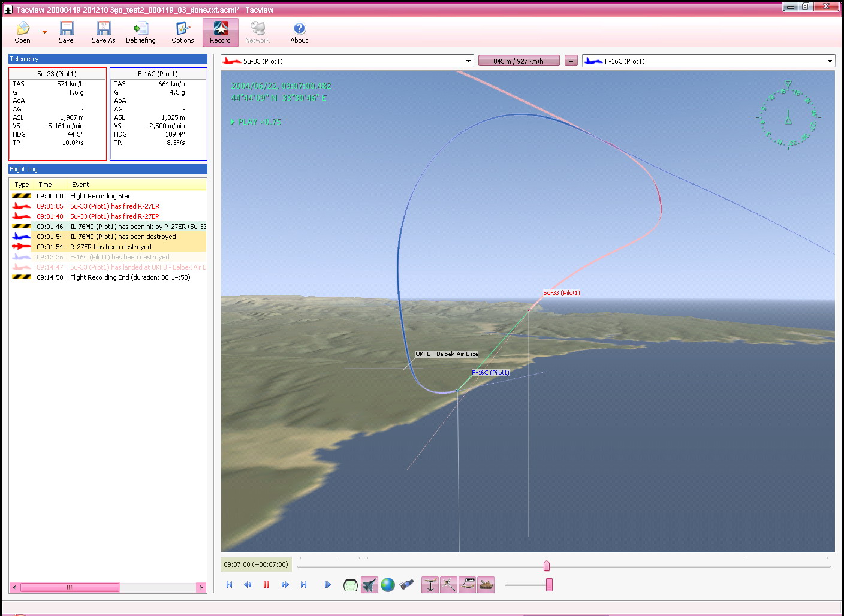The height and width of the screenshot is (616, 844).
Task: Click the Open file toolbar icon
Action: click(x=23, y=32)
